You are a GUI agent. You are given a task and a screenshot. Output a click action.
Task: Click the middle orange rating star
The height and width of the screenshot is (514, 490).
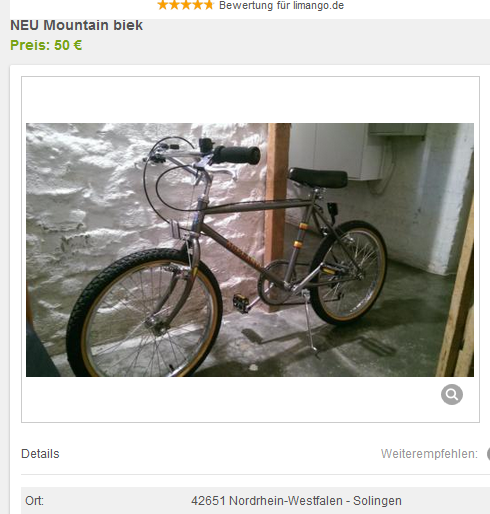pos(185,5)
